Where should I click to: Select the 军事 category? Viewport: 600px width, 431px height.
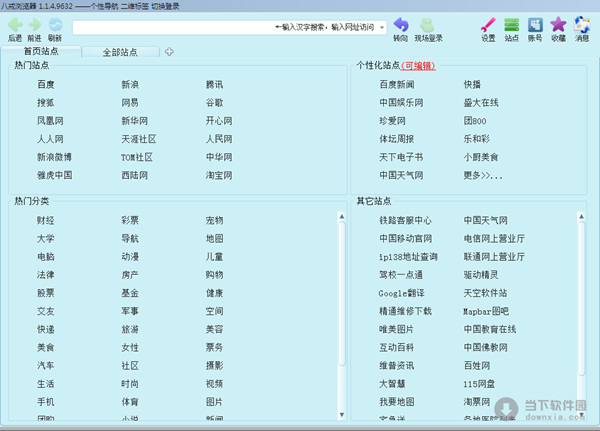[130, 311]
